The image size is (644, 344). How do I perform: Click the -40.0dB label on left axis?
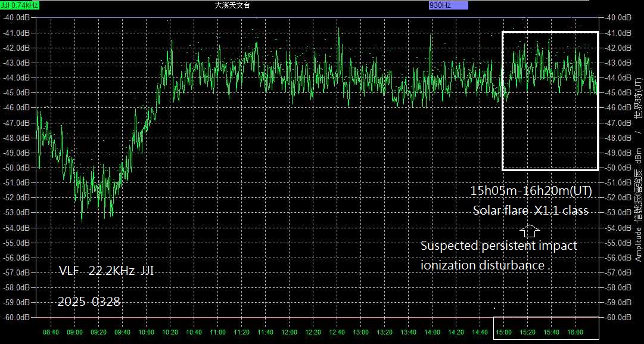point(17,17)
